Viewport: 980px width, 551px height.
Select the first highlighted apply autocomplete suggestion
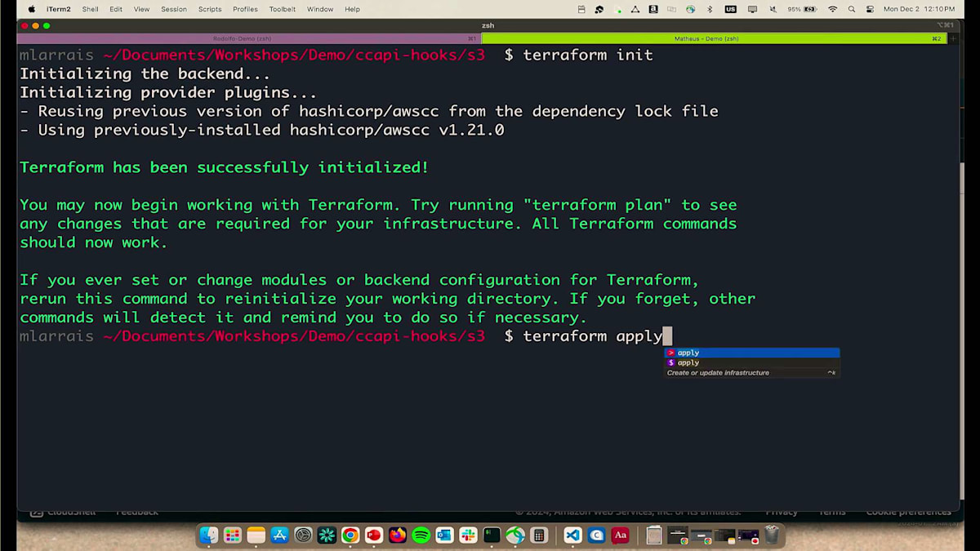tap(751, 353)
